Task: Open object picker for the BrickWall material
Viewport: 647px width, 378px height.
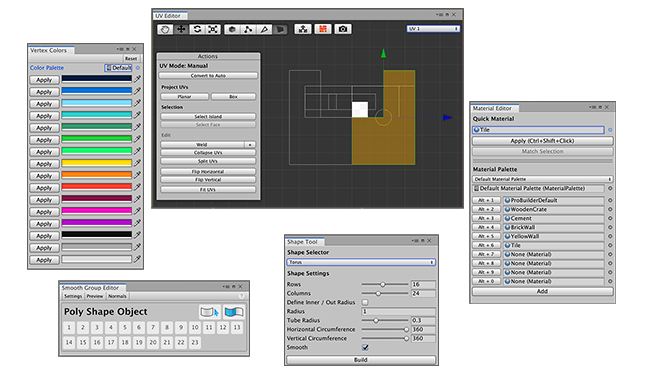Action: coord(610,227)
